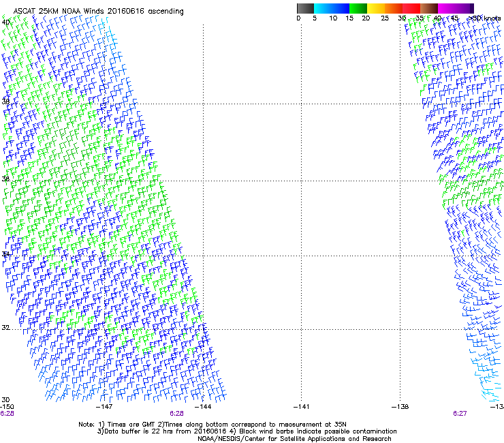Click the note 'Data buffer is 22 hrs'

[x=139, y=431]
